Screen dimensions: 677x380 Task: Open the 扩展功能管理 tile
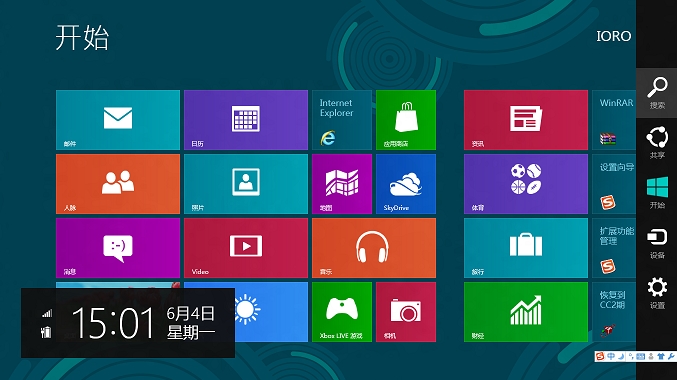click(614, 248)
